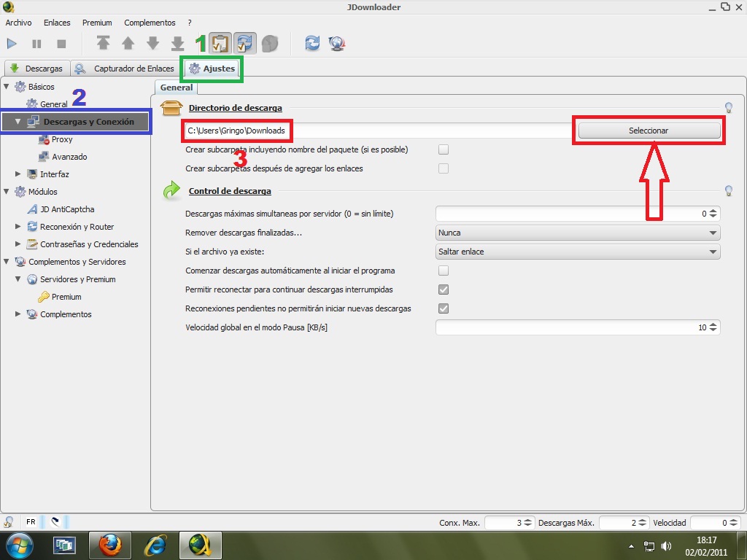The width and height of the screenshot is (747, 560).
Task: Click the pause mode speed stepper arrows
Action: 713,327
